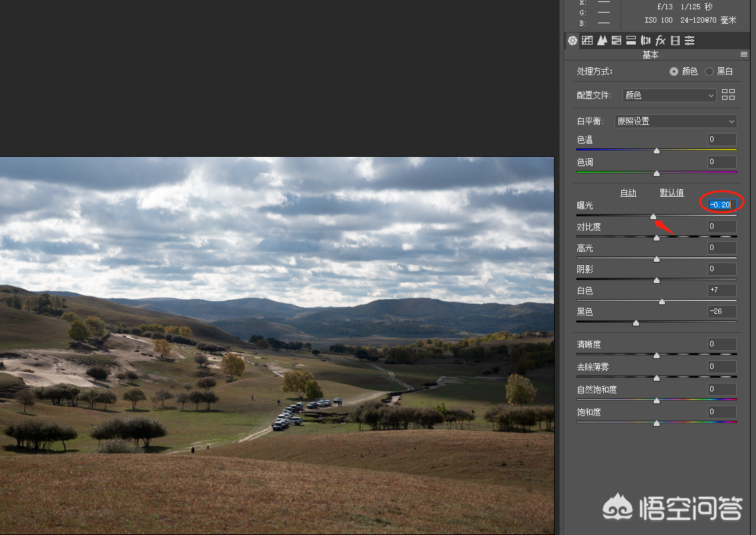Click the landscape photo preview

coord(277,345)
